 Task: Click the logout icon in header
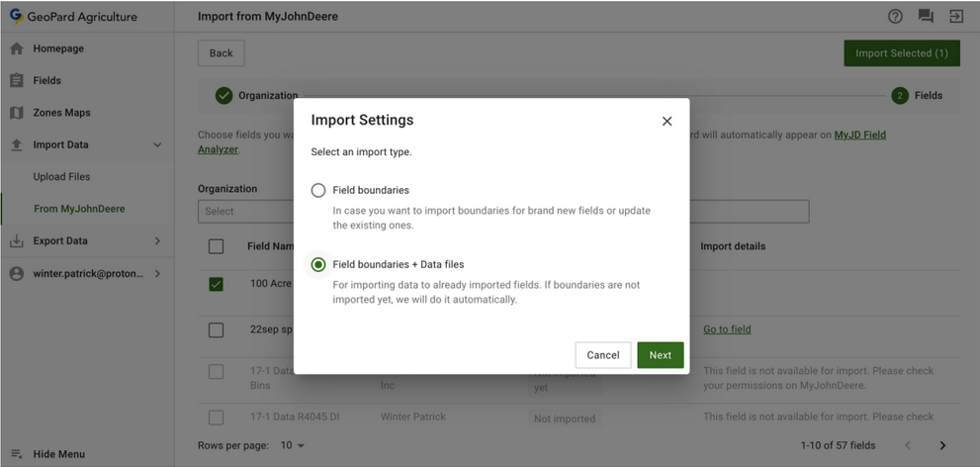click(956, 17)
